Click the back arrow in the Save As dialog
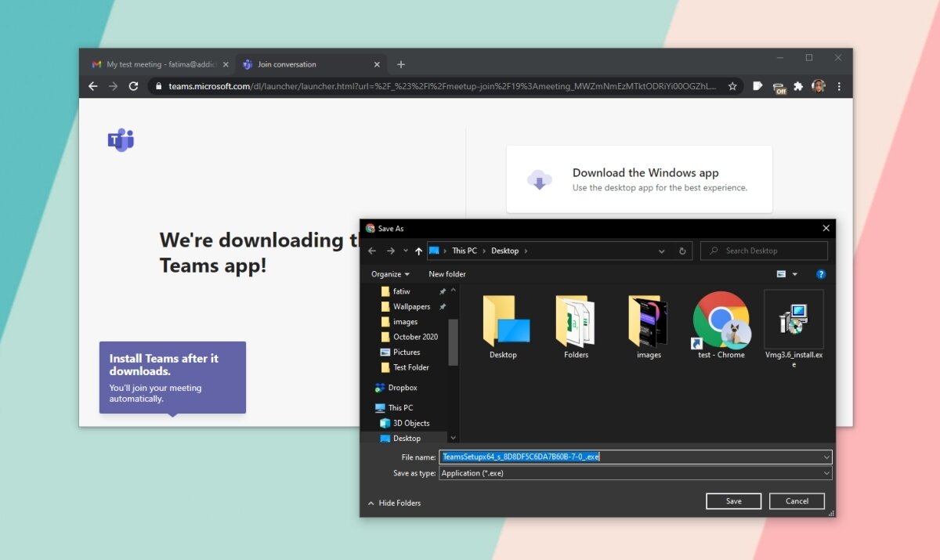 click(x=372, y=251)
